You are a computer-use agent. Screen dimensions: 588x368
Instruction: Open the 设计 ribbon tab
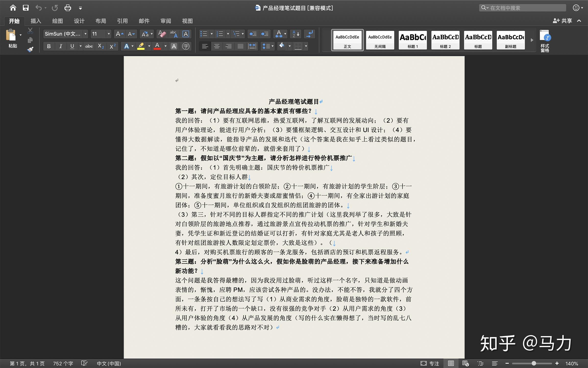pos(79,21)
